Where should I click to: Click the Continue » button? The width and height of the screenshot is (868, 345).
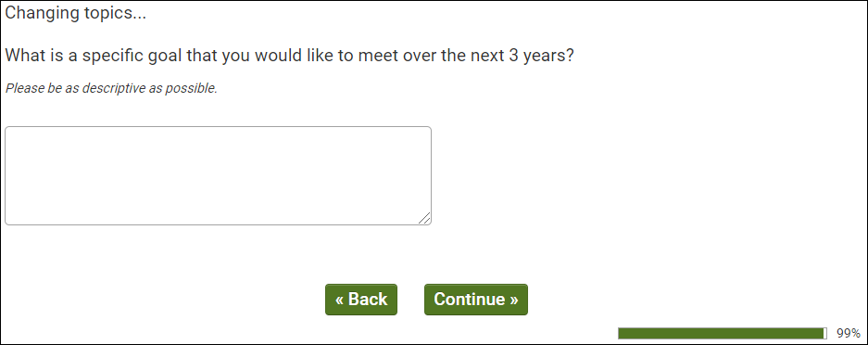(x=475, y=300)
